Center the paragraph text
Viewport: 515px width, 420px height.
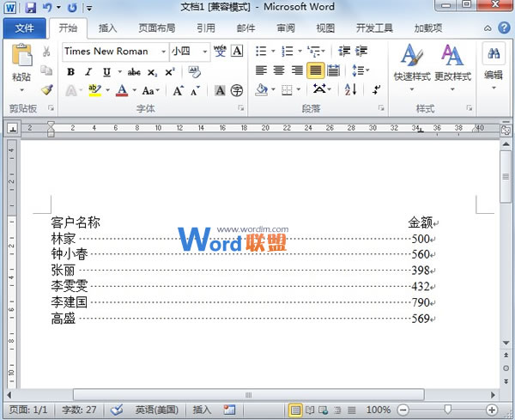tap(279, 70)
